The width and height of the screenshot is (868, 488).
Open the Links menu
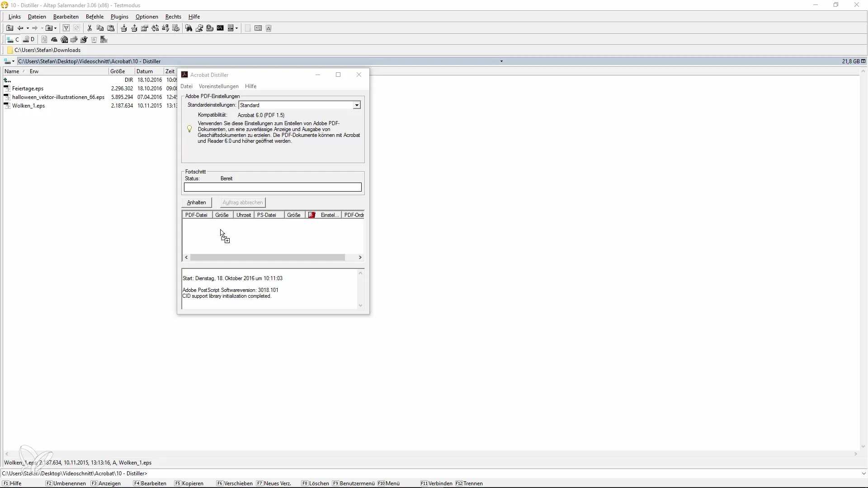tap(14, 17)
